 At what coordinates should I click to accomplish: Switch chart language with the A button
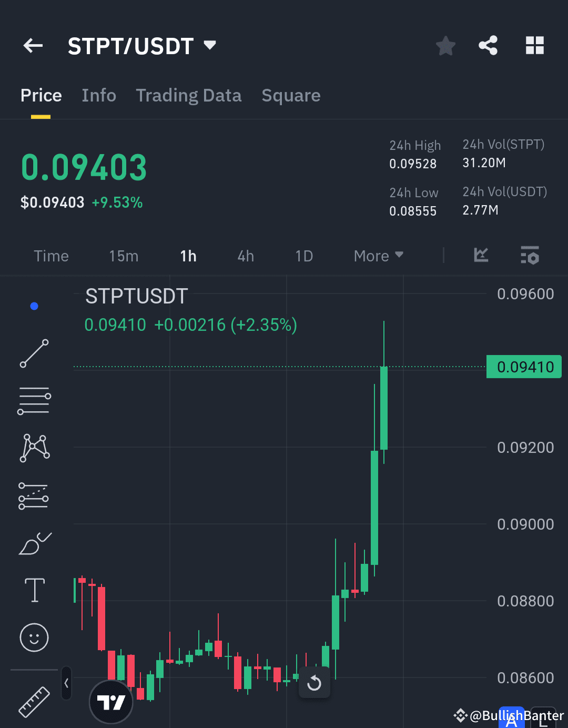(511, 716)
